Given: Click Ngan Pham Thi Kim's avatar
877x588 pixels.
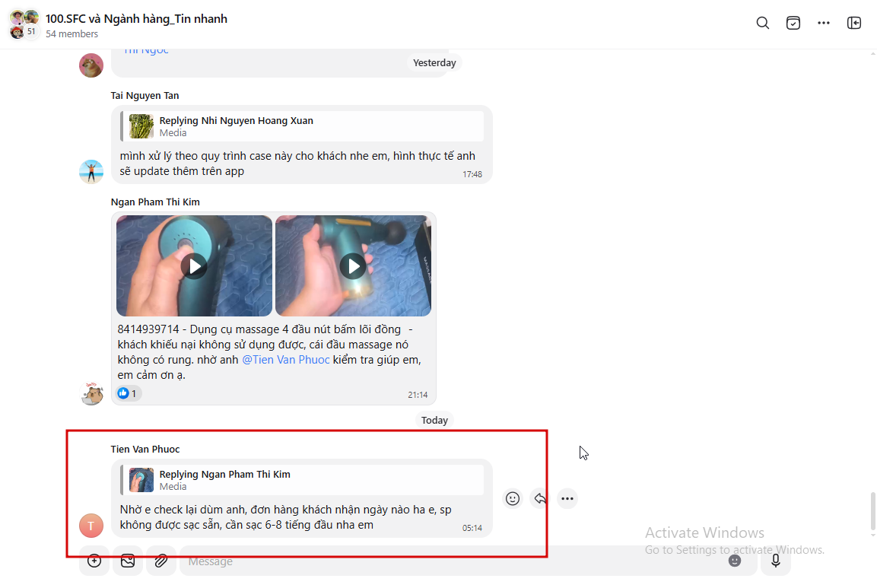Looking at the screenshot, I should (x=91, y=393).
